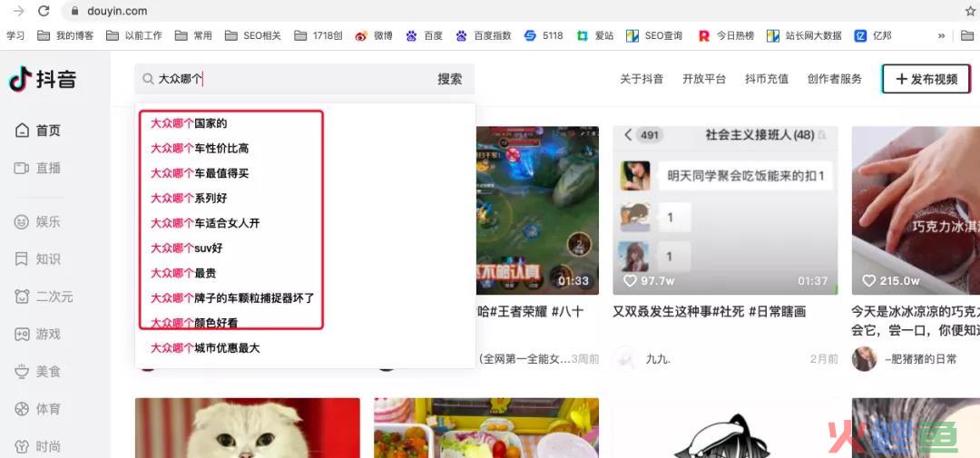Viewport: 980px width, 458px height.
Task: Open the 亿邦 bookmark
Action: tap(873, 35)
